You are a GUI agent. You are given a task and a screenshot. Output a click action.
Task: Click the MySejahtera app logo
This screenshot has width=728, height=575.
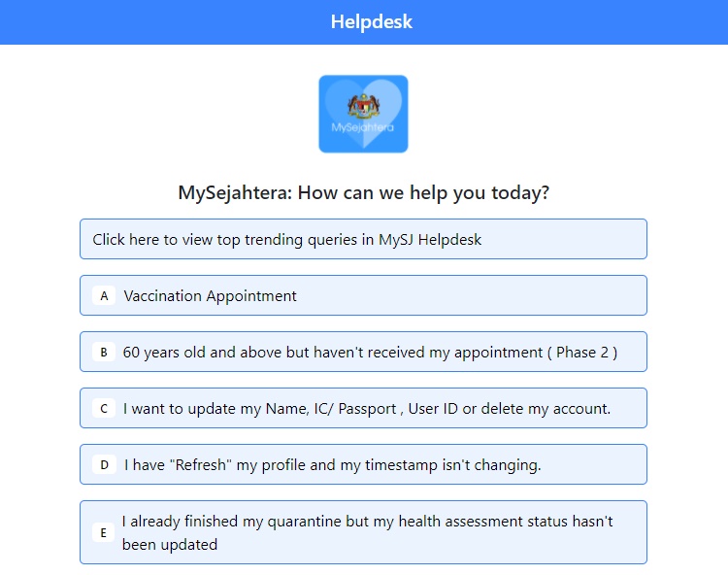point(363,114)
